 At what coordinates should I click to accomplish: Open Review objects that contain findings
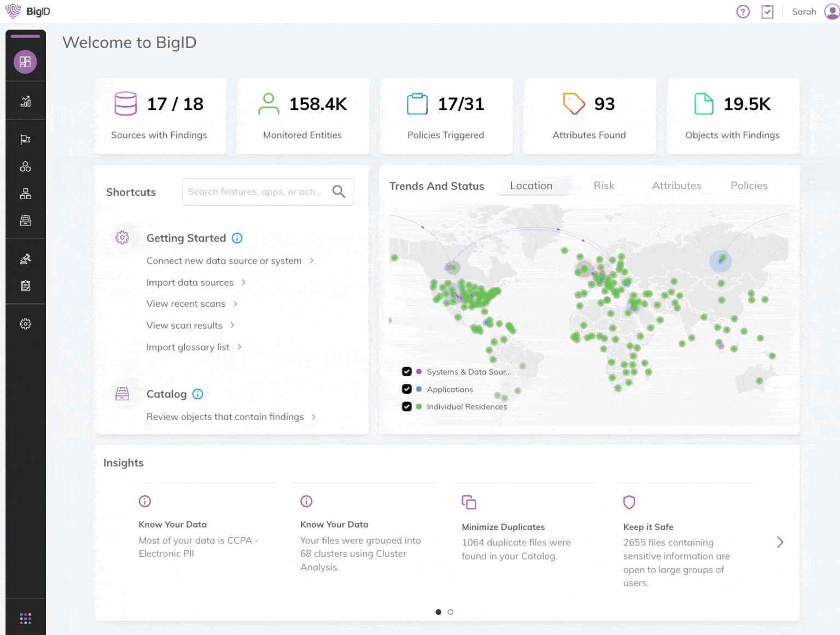tap(225, 417)
